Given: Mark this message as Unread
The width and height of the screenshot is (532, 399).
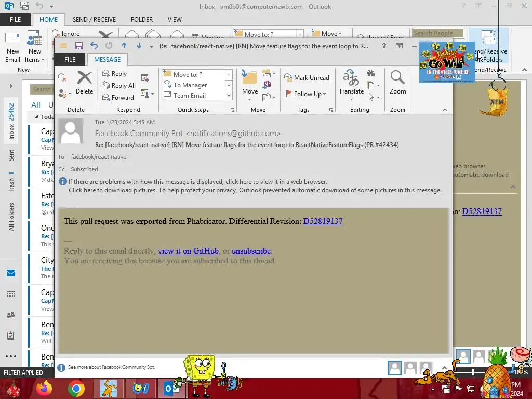Looking at the screenshot, I should pos(307,78).
